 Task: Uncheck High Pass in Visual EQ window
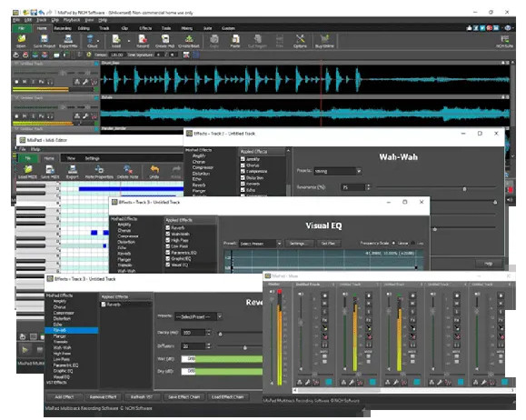pyautogui.click(x=168, y=240)
